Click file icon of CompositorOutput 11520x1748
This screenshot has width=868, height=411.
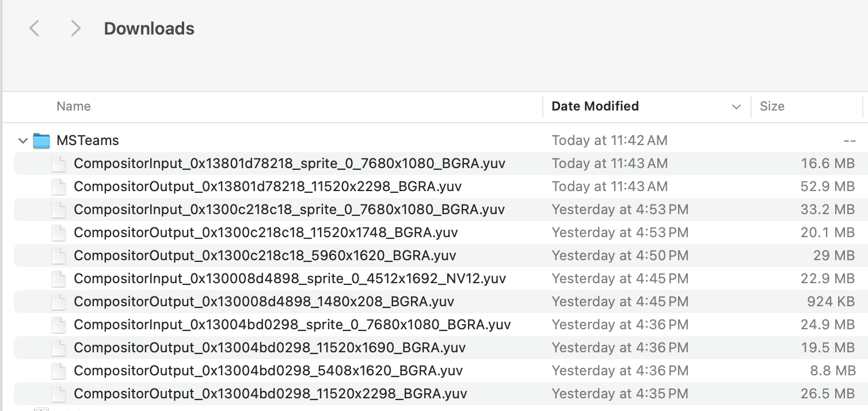point(59,233)
